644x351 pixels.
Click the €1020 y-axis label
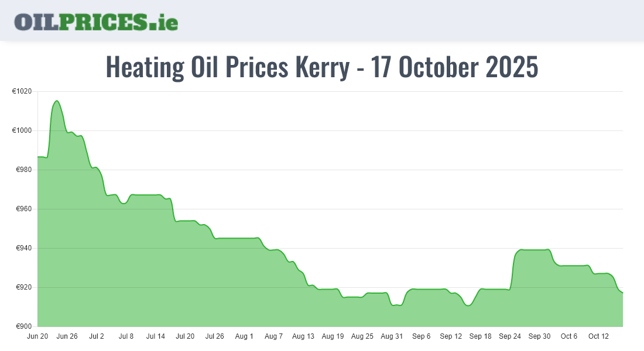click(22, 91)
